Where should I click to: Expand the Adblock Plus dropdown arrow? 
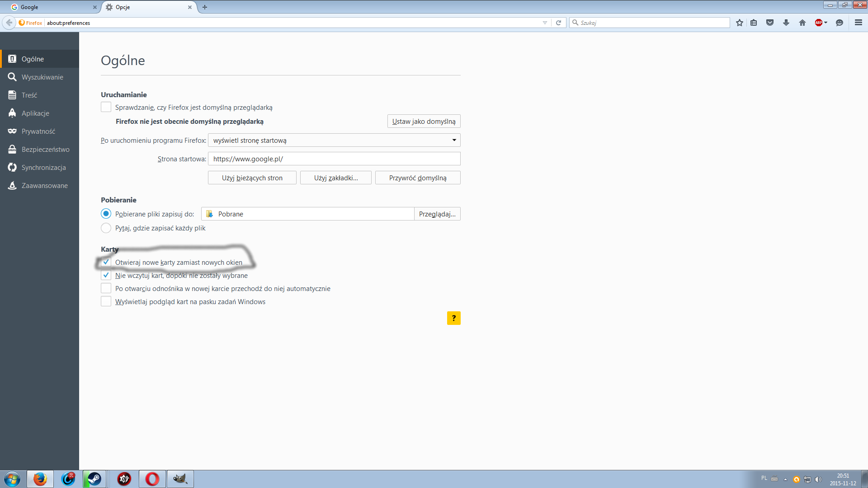coord(826,23)
